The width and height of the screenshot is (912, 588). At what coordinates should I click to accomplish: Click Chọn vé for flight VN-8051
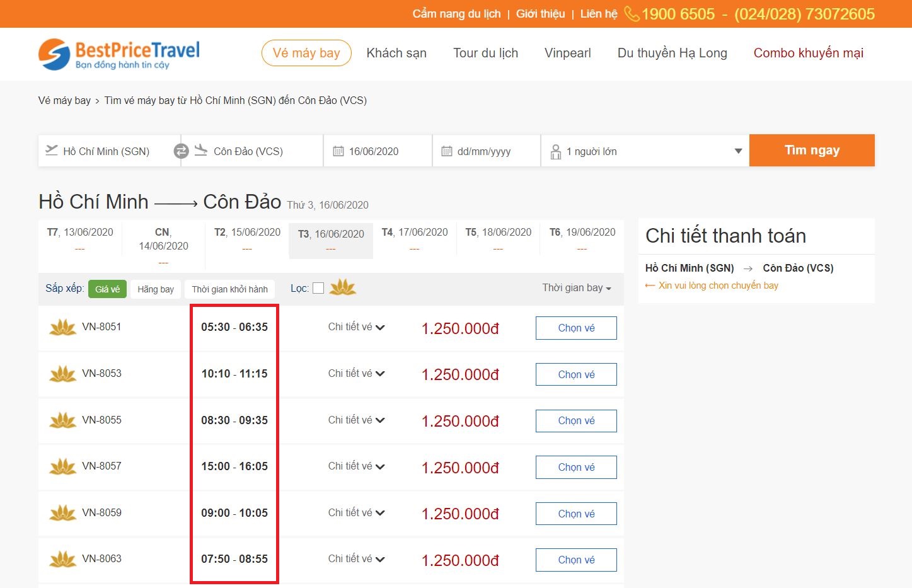coord(576,328)
